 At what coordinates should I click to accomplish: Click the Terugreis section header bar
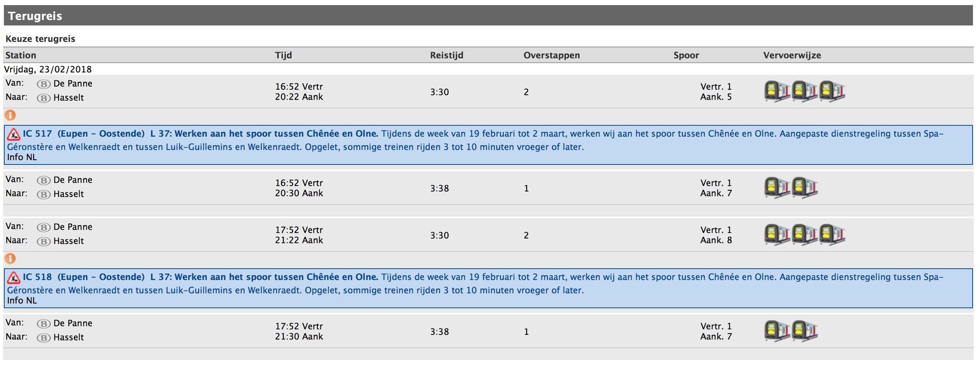pyautogui.click(x=488, y=16)
